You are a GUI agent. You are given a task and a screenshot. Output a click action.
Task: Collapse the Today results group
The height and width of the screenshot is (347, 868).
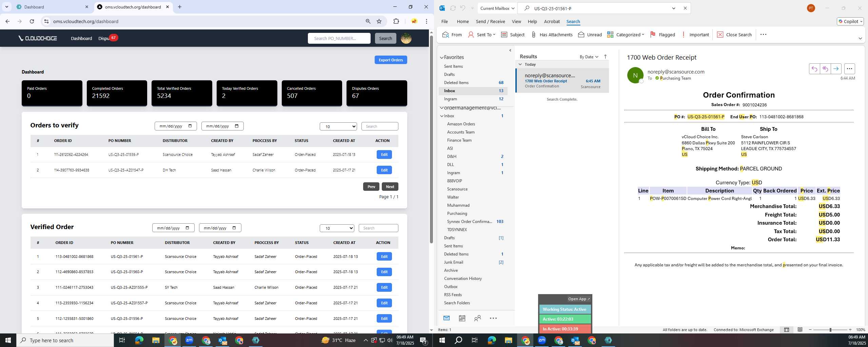click(520, 64)
